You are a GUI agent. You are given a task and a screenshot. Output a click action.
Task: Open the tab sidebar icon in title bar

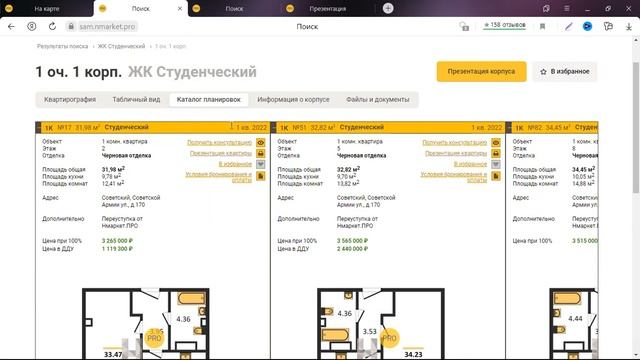tap(546, 8)
